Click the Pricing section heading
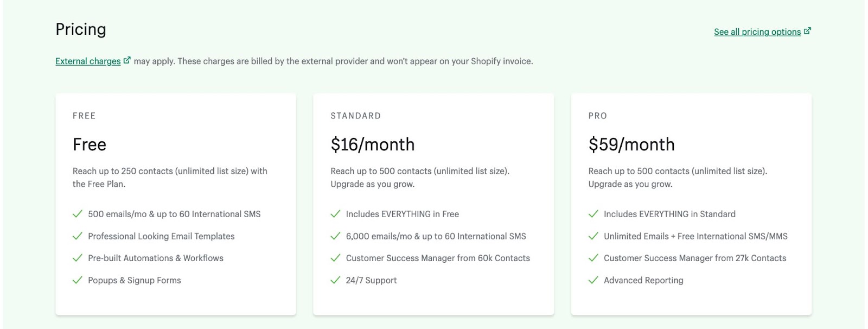This screenshot has height=329, width=868. [x=81, y=29]
